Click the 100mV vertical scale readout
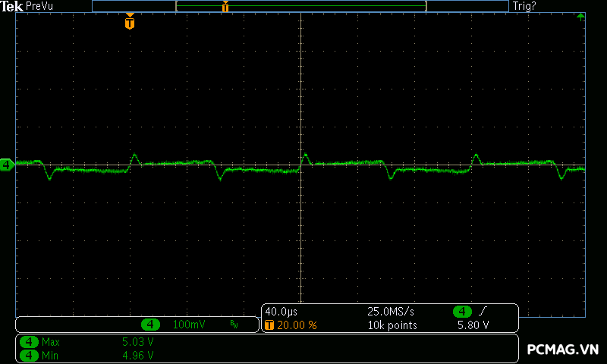Screen dimensions: 607x364 point(188,325)
